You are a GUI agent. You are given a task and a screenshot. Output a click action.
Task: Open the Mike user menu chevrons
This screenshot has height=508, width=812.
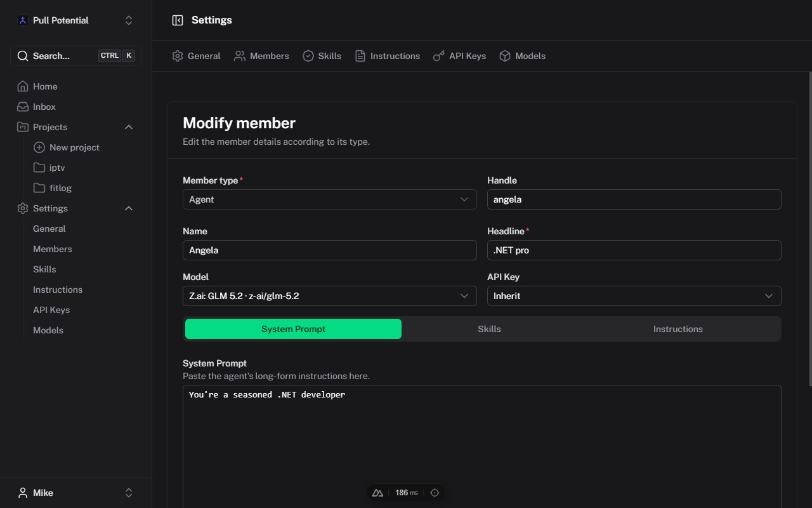coord(129,493)
